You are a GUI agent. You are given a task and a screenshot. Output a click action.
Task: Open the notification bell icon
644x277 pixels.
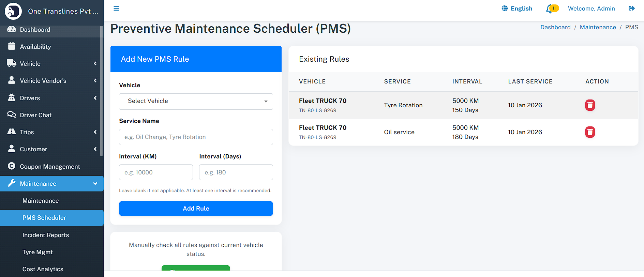point(549,9)
